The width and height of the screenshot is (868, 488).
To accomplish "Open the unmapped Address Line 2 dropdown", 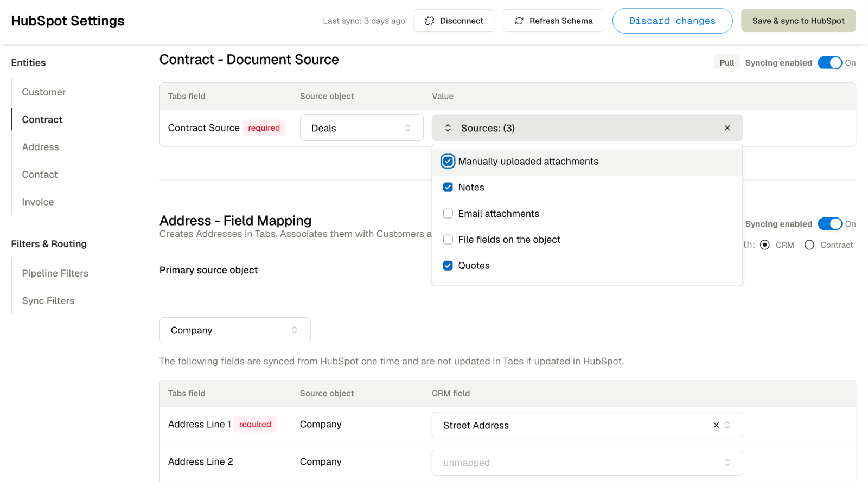I will [587, 463].
